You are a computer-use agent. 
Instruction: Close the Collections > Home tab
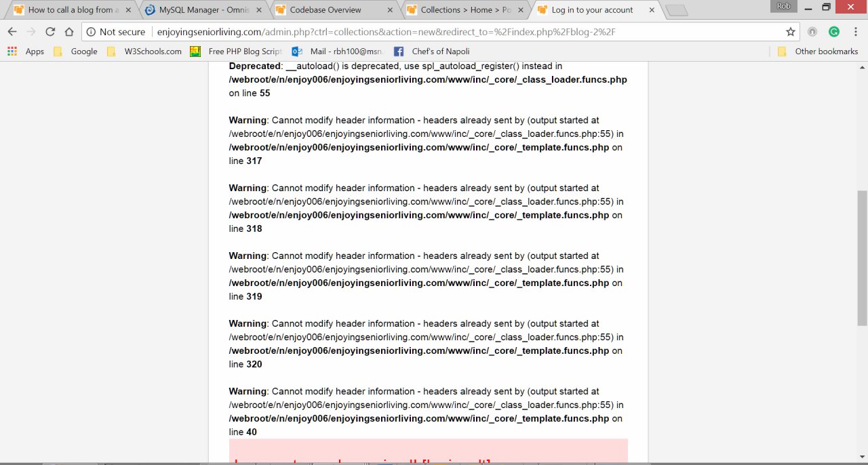point(521,10)
